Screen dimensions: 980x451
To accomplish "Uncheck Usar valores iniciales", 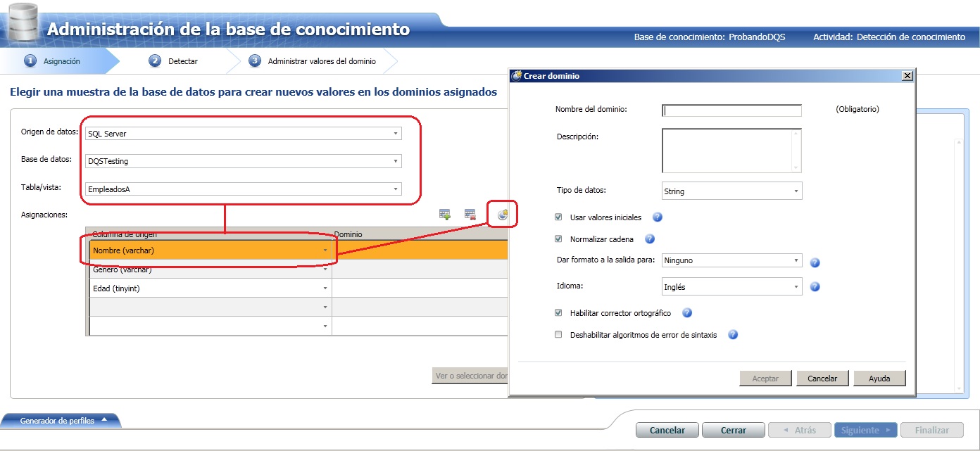I will pos(558,217).
